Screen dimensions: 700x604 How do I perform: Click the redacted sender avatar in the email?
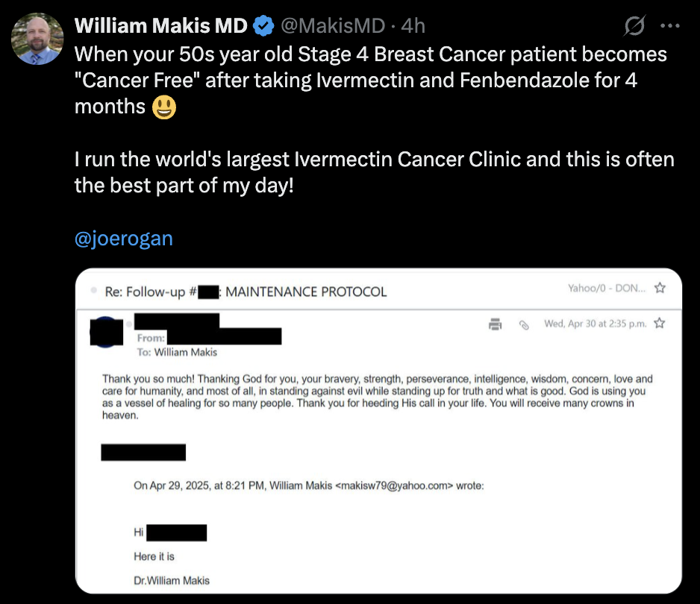(106, 333)
